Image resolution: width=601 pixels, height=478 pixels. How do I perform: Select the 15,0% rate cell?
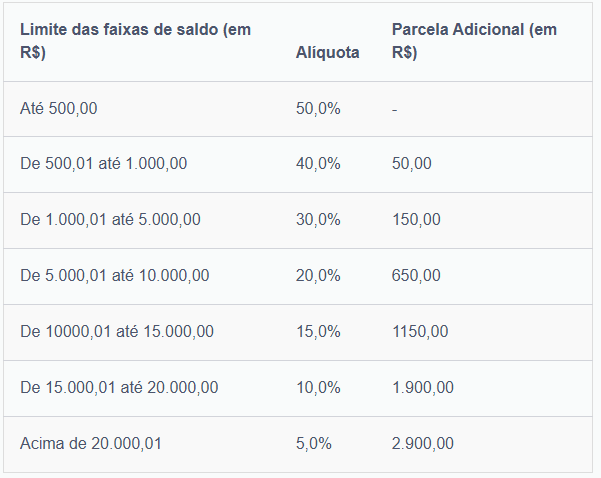point(318,331)
